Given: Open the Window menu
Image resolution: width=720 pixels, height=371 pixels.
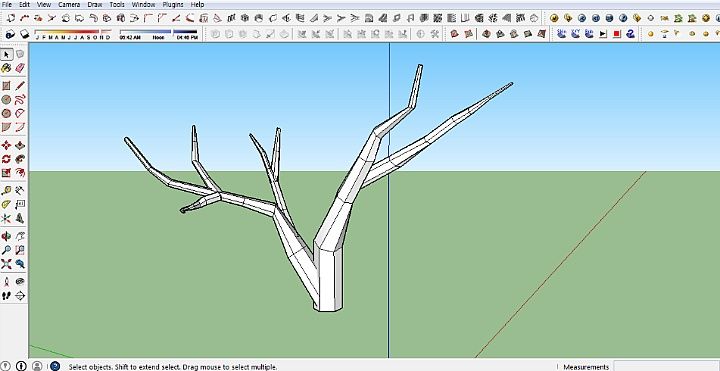Looking at the screenshot, I should tap(143, 4).
